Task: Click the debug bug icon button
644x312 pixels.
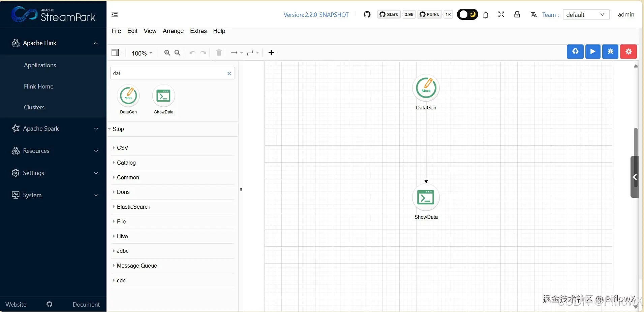Action: point(610,52)
